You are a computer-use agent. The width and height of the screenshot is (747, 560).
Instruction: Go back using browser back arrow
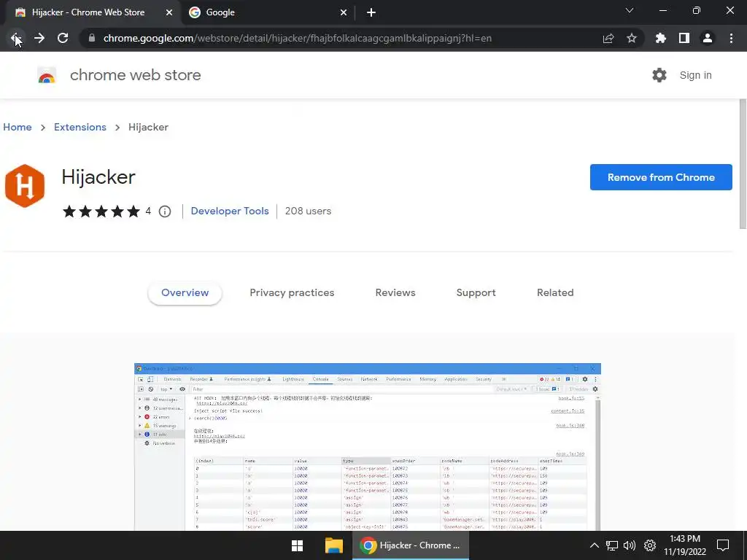[x=15, y=38]
